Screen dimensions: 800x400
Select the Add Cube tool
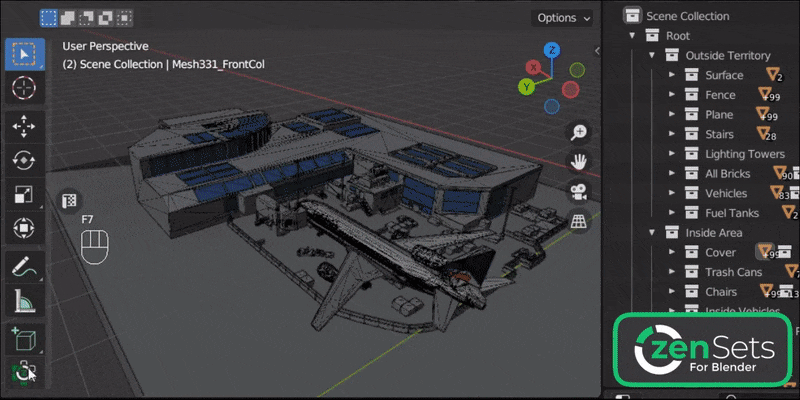[x=23, y=339]
